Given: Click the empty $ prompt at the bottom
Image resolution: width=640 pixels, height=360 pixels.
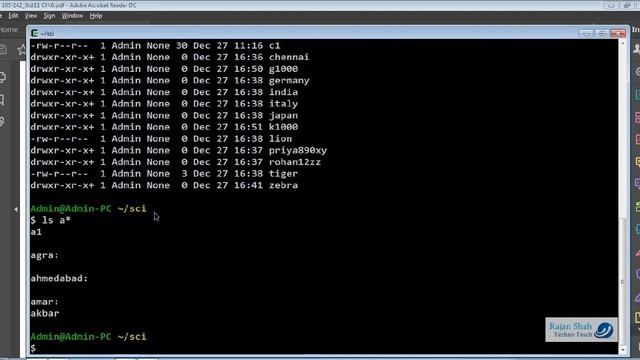Looking at the screenshot, I should coord(33,348).
